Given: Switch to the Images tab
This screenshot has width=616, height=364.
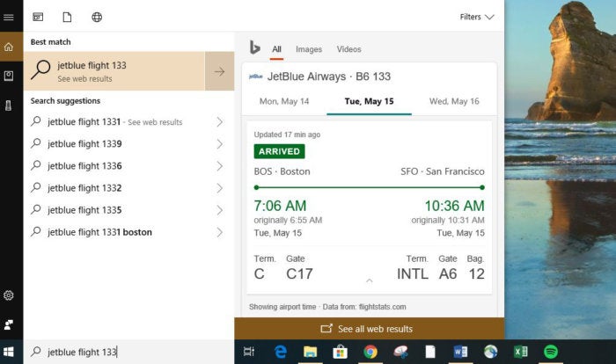Looking at the screenshot, I should tap(309, 49).
